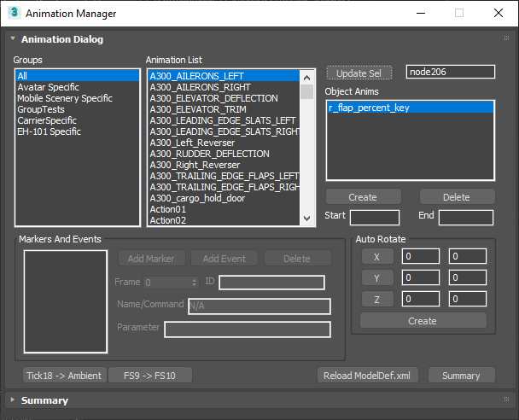Click the 3ds Max app icon in title bar
519x420 pixels.
[x=14, y=14]
